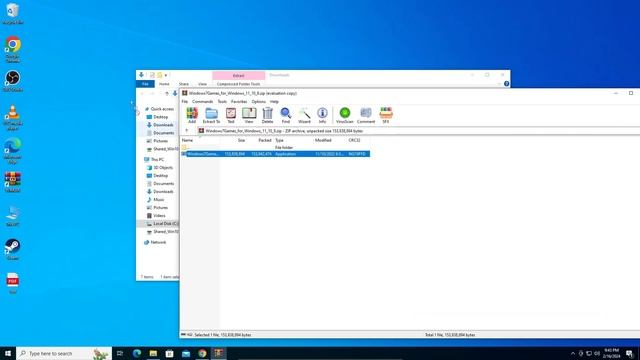Screen dimensions: 640x360
Task: Select the Windows7Games application file row
Action: [x=275, y=154]
